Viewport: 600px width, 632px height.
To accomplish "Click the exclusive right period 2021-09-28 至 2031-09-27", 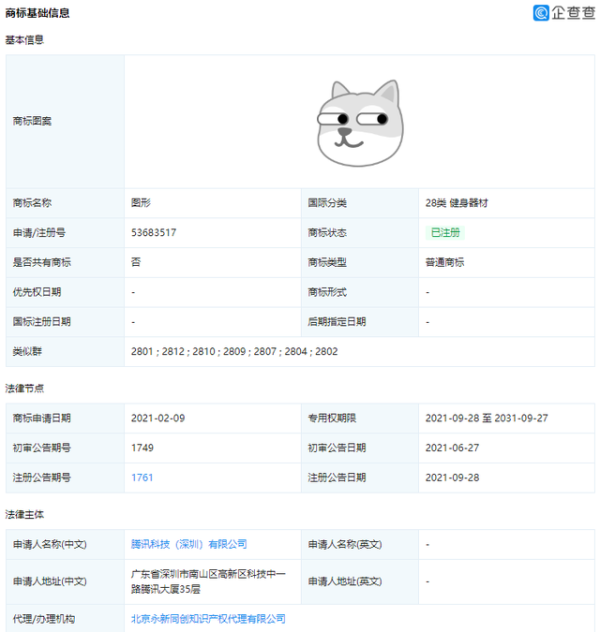I will [487, 418].
